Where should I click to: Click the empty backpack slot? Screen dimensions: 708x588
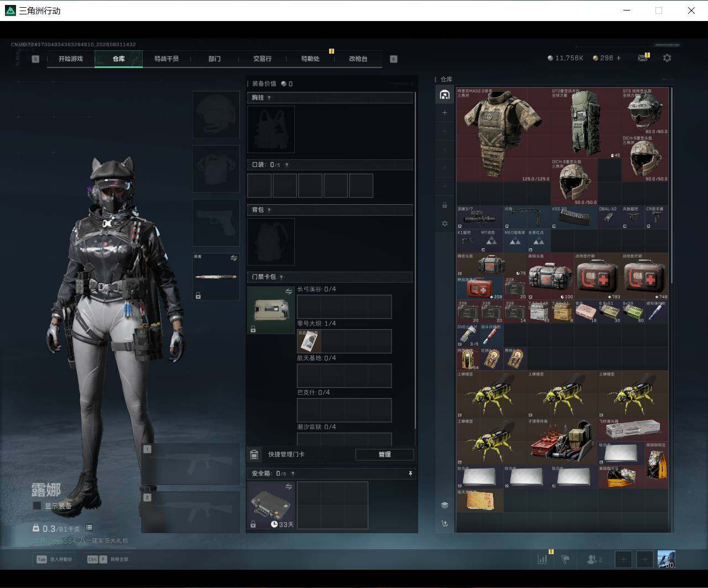coord(271,242)
